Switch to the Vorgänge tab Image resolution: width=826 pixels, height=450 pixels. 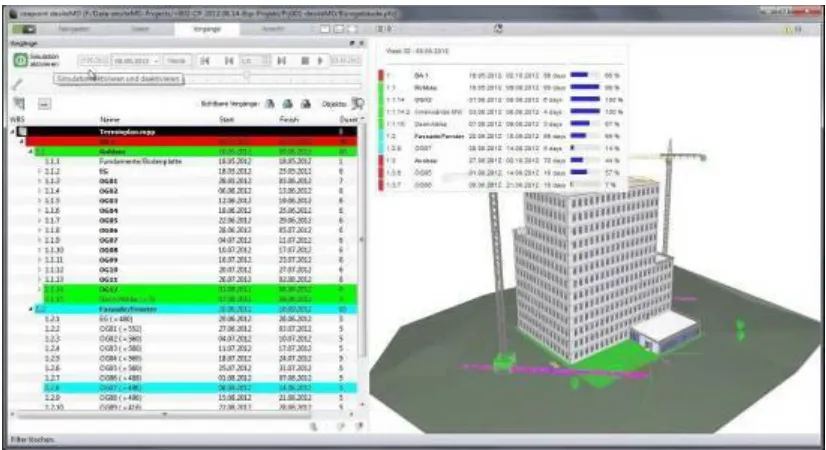click(x=207, y=29)
